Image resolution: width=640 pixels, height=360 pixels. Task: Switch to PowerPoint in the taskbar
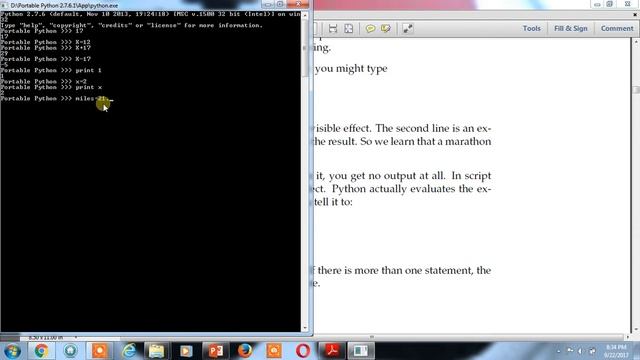point(216,351)
